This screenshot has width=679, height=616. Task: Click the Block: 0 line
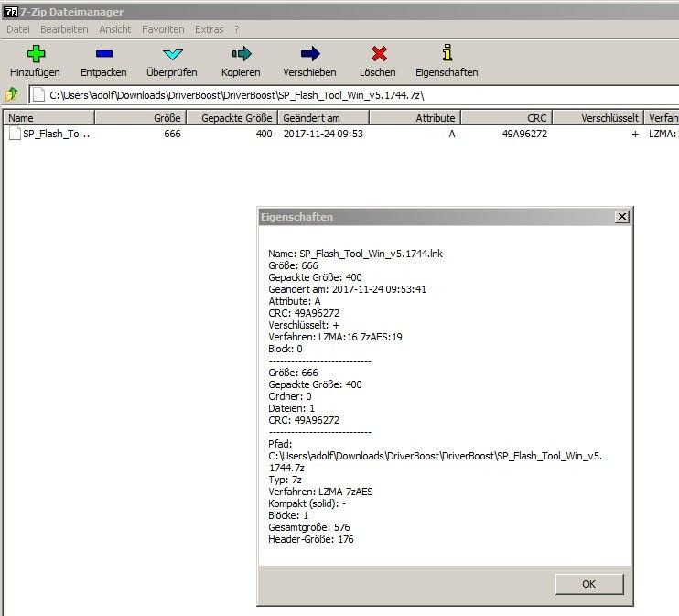pyautogui.click(x=285, y=349)
